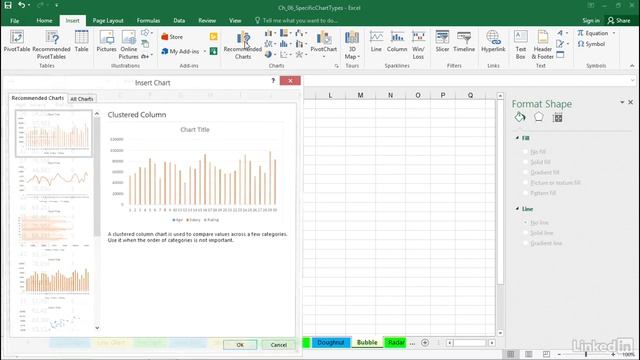
Task: Click Cancel in Insert Chart dialog
Action: [x=278, y=345]
